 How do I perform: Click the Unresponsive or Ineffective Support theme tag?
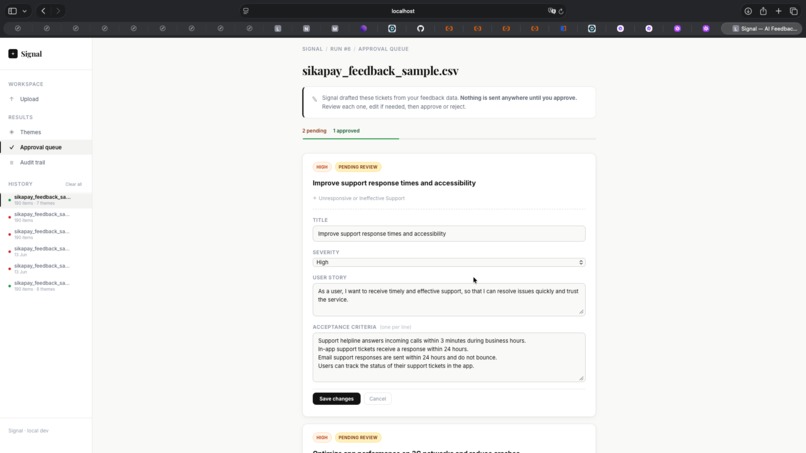click(x=359, y=198)
